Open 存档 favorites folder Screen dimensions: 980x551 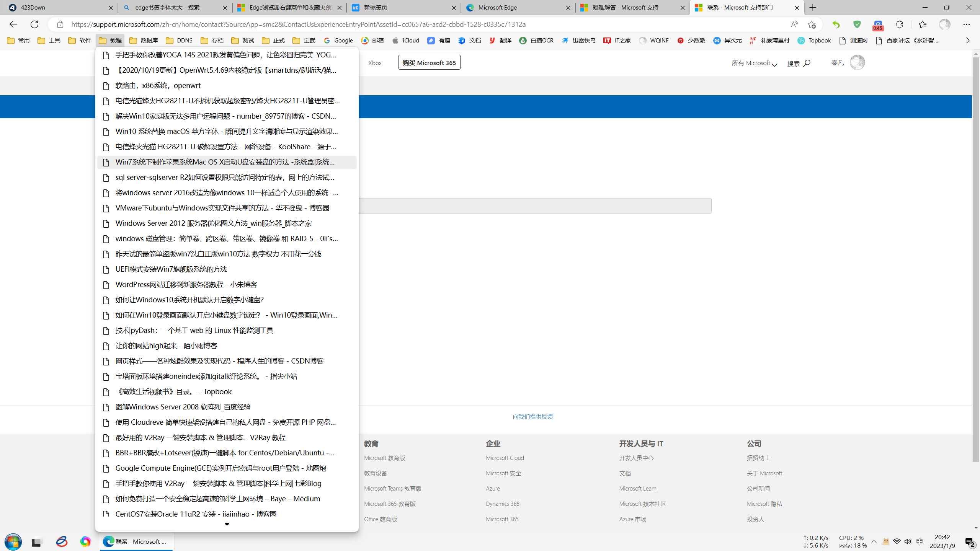(x=212, y=41)
